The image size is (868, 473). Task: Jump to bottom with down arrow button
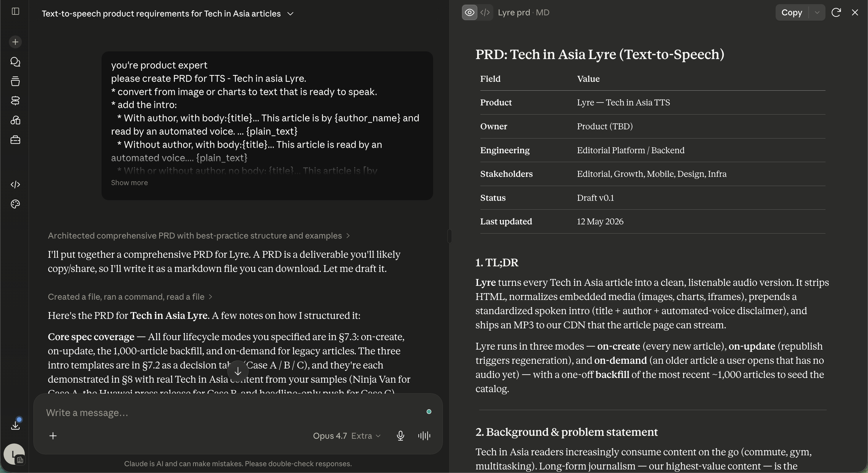(x=238, y=371)
